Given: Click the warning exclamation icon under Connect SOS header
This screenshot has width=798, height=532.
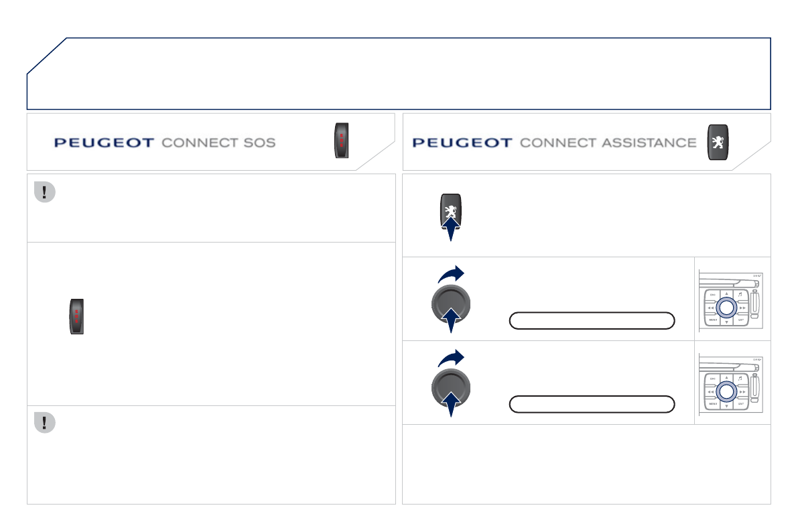Looking at the screenshot, I should point(44,192).
